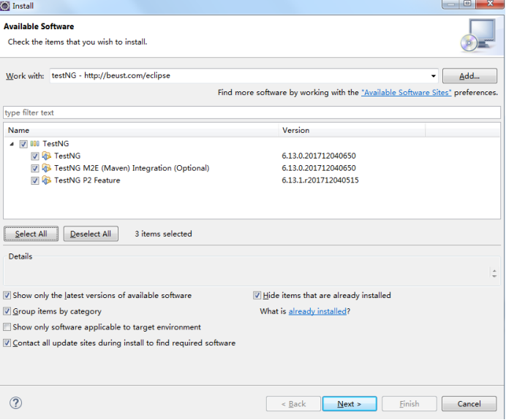Uncheck the TestNG parent category checkbox
The height and width of the screenshot is (420, 506).
pyautogui.click(x=23, y=144)
